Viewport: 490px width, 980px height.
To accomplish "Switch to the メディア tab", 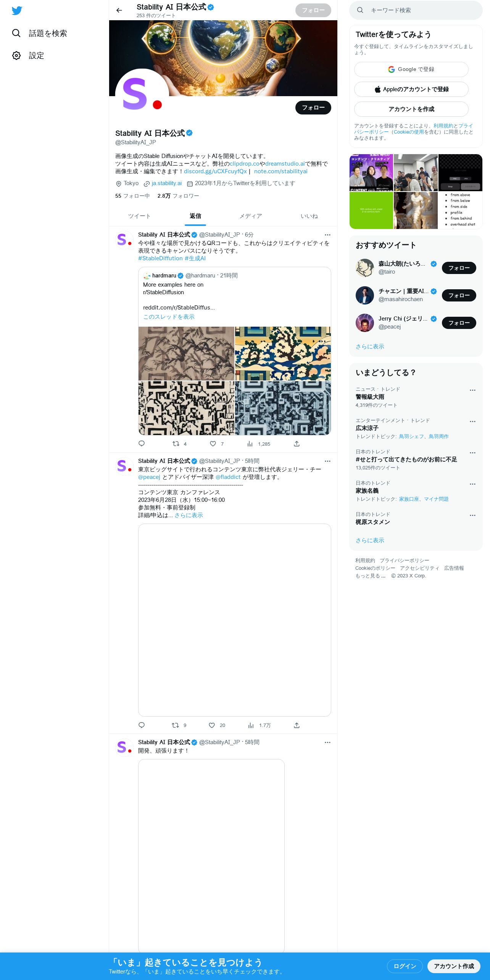I will (x=251, y=216).
